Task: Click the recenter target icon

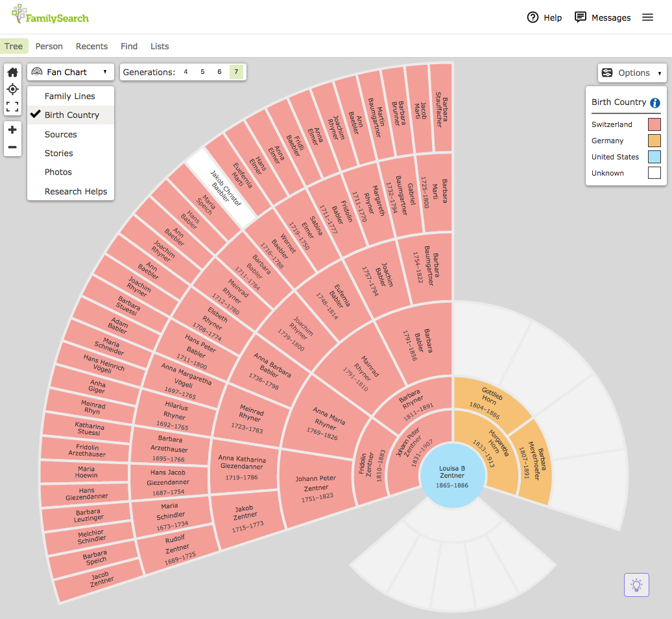Action: pos(12,89)
